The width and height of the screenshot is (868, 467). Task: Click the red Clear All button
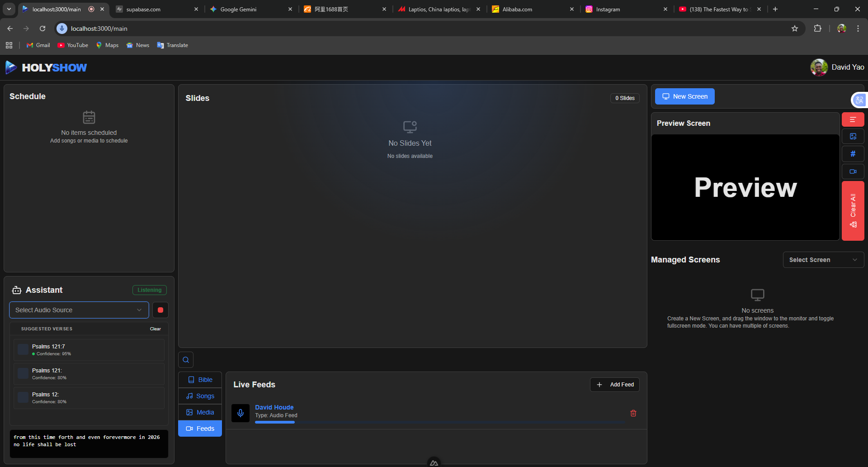click(x=853, y=211)
